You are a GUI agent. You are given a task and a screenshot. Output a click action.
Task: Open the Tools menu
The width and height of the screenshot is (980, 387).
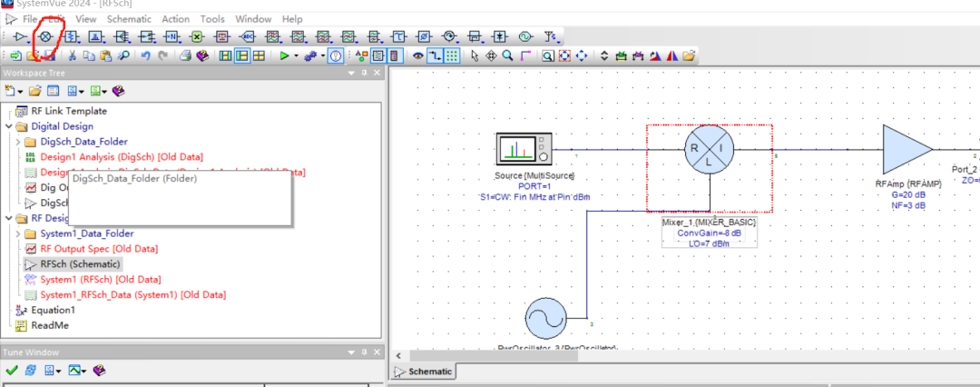[x=212, y=19]
